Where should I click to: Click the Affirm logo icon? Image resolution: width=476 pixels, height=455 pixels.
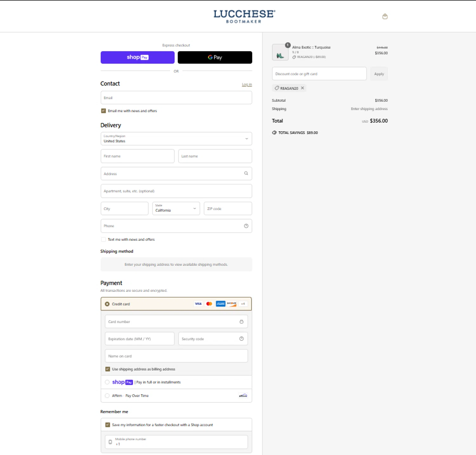click(243, 396)
